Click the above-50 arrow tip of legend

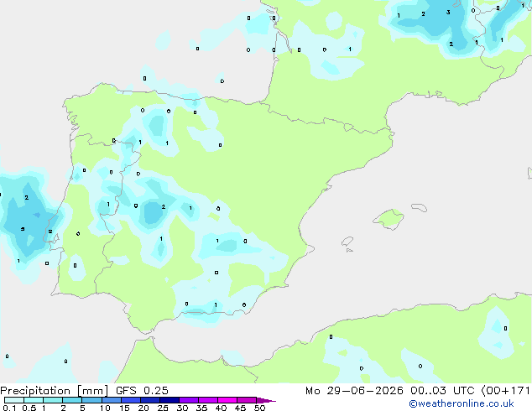(266, 400)
